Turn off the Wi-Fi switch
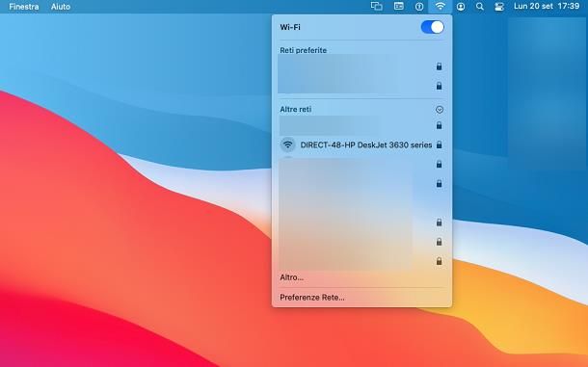This screenshot has height=367, width=588. click(x=433, y=27)
